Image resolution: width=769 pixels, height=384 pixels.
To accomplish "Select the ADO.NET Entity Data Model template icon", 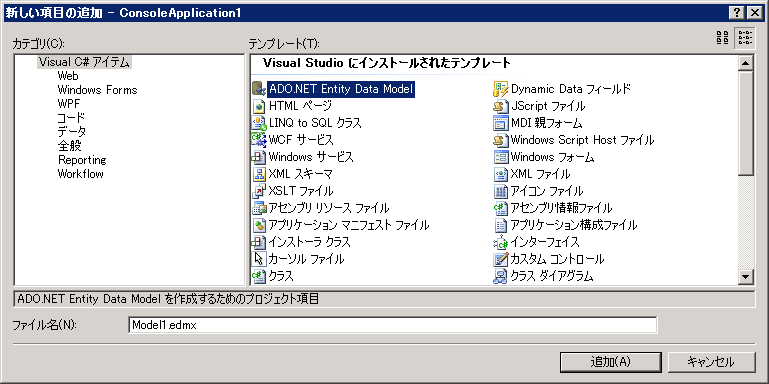I will point(258,89).
